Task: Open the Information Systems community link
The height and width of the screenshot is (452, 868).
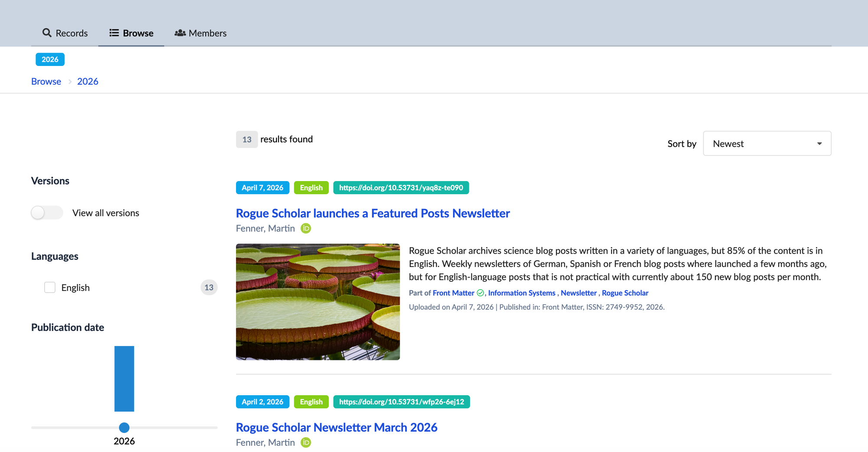Action: tap(522, 293)
